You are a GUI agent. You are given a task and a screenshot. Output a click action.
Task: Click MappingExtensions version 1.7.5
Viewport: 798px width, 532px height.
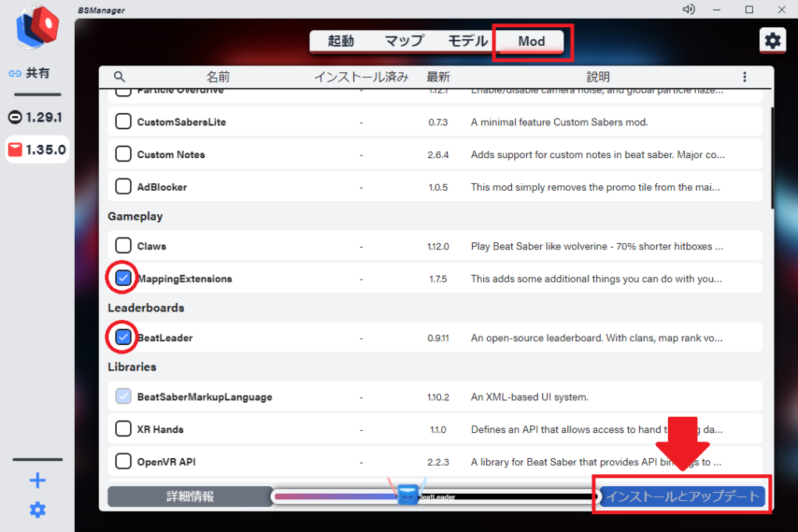438,279
